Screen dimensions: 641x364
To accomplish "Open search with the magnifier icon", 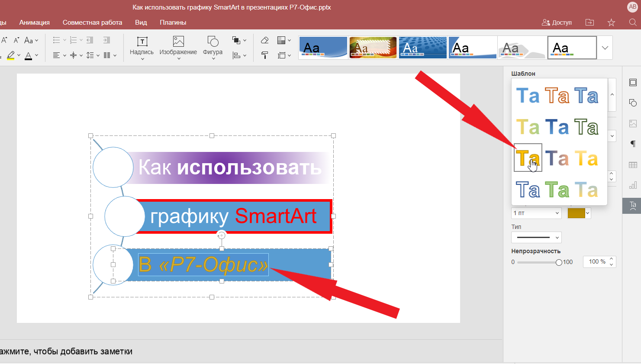I will (x=632, y=23).
